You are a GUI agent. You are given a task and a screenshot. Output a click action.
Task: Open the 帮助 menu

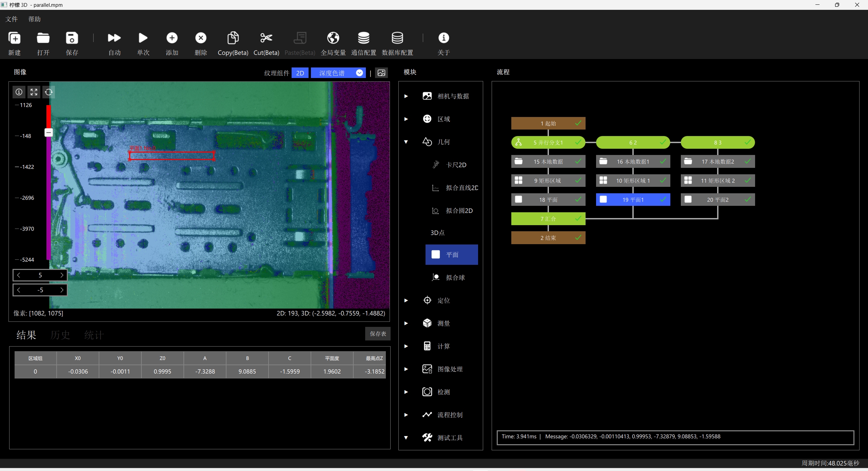pos(34,19)
